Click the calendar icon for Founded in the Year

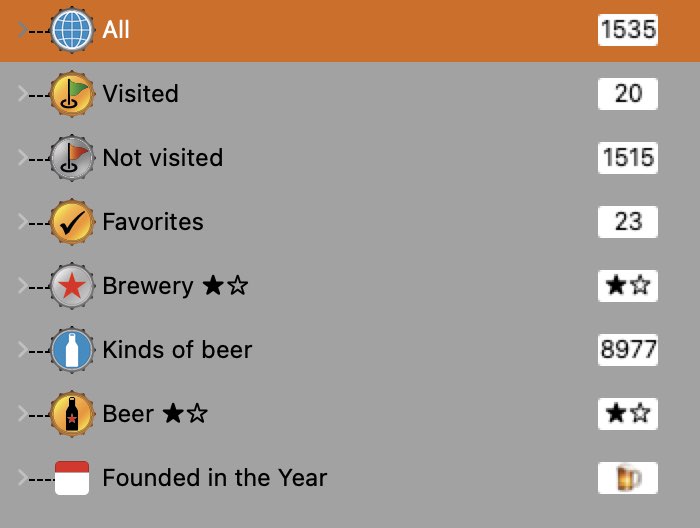[x=72, y=478]
